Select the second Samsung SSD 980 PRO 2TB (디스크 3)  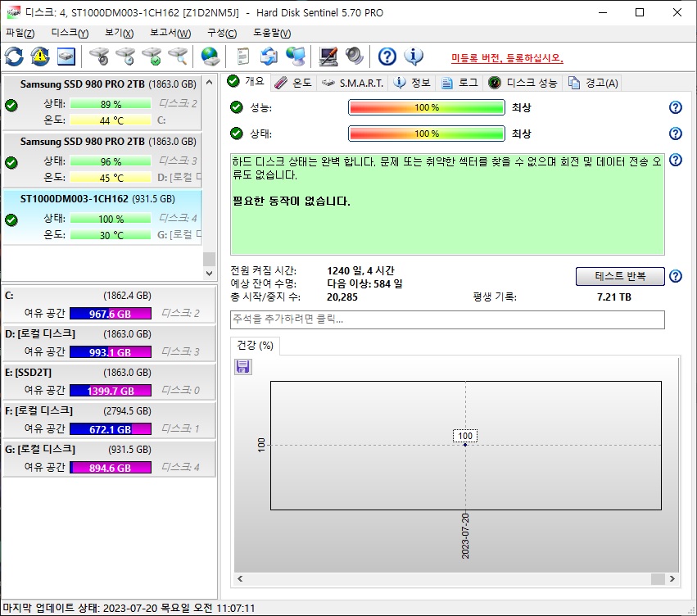click(102, 160)
